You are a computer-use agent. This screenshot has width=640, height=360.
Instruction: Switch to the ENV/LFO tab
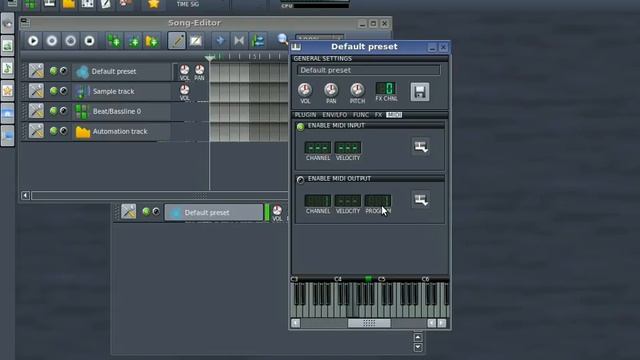334,115
